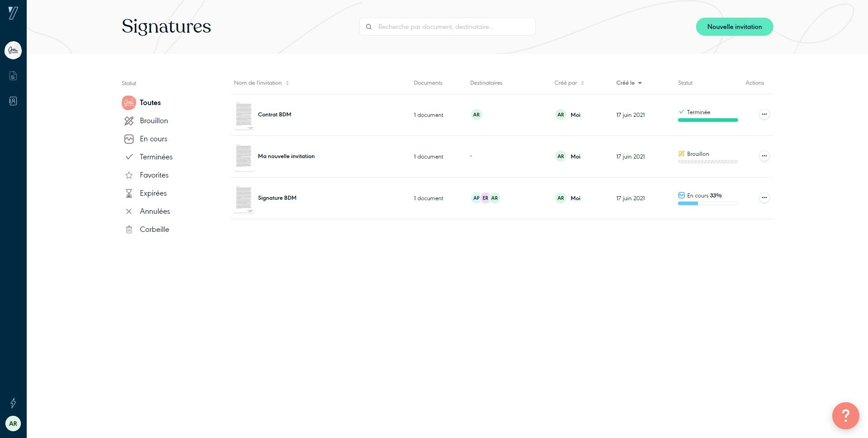Viewport: 868px width, 438px height.
Task: Click the Nouvelle invitation button
Action: (734, 27)
